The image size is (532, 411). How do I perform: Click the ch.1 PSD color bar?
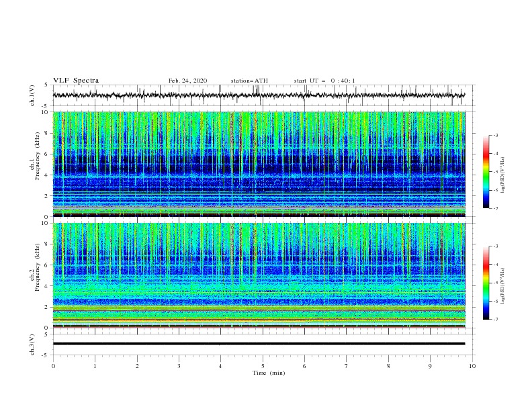pyautogui.click(x=486, y=172)
